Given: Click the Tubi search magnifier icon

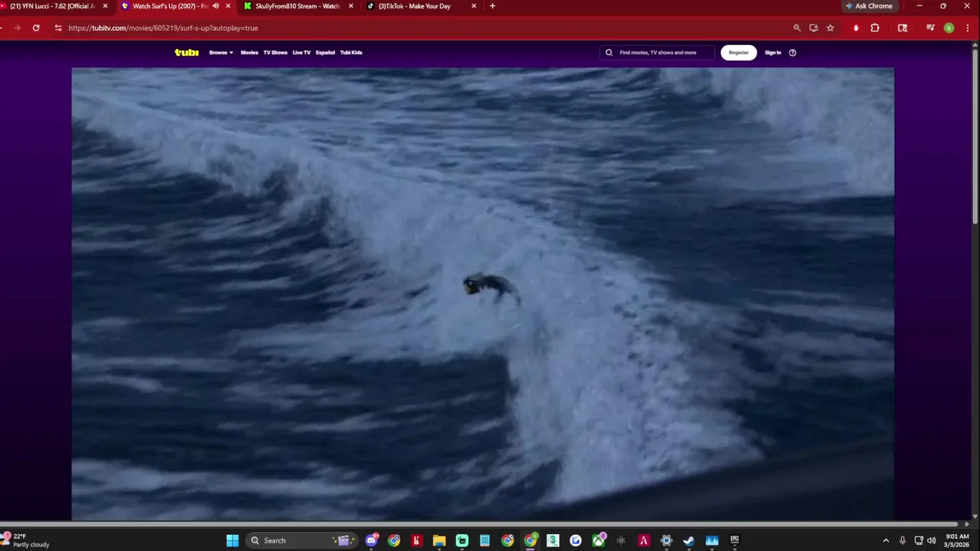Looking at the screenshot, I should [609, 53].
